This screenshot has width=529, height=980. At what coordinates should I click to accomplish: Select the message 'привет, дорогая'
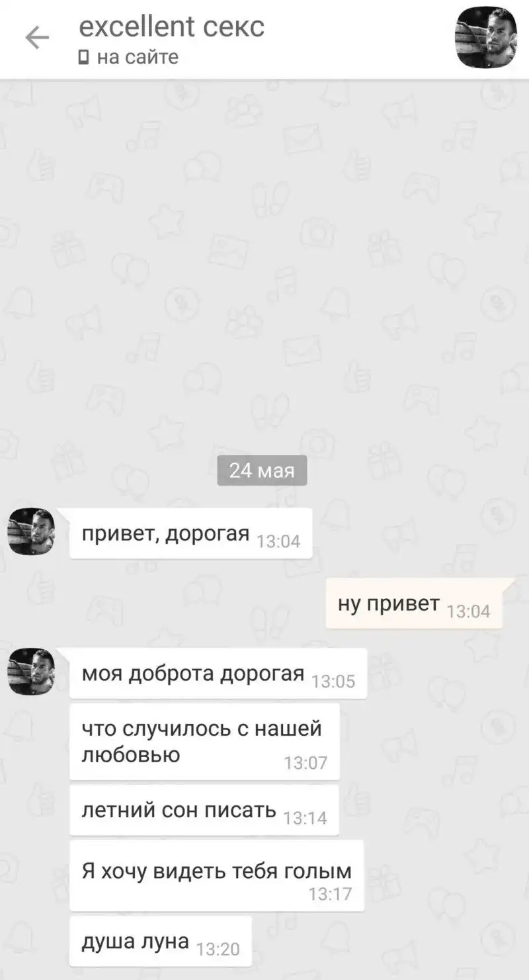point(190,533)
